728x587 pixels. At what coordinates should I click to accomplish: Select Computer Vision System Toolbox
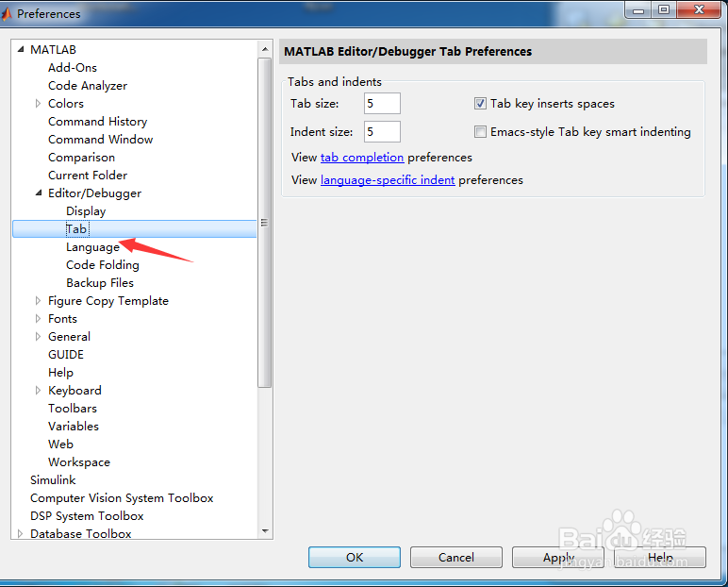click(122, 497)
